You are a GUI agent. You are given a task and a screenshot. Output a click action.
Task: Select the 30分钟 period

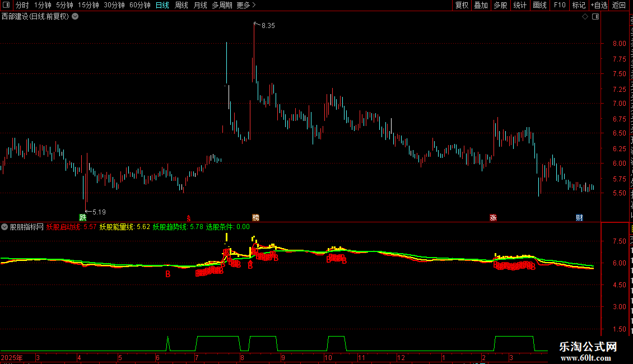tap(114, 5)
